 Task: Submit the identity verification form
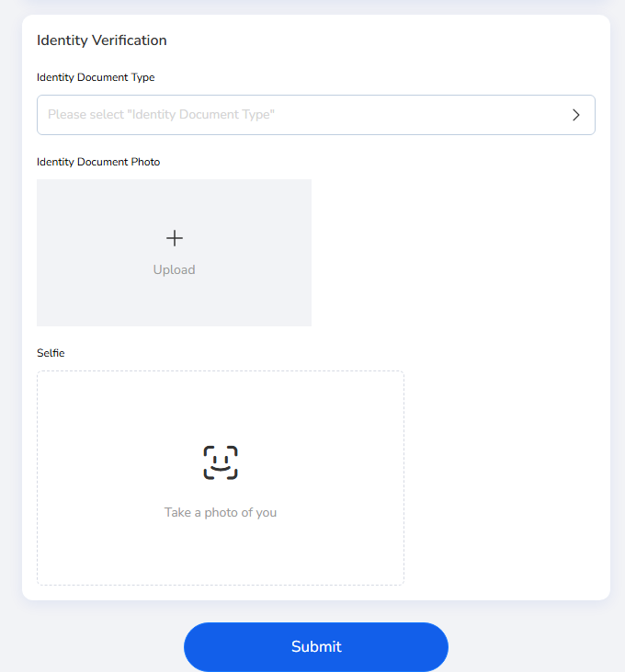(x=315, y=646)
